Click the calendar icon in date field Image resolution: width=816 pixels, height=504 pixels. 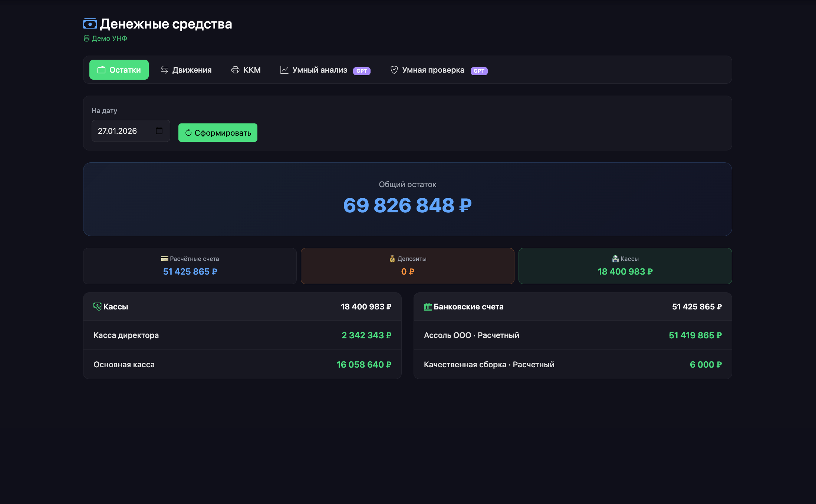coord(159,131)
